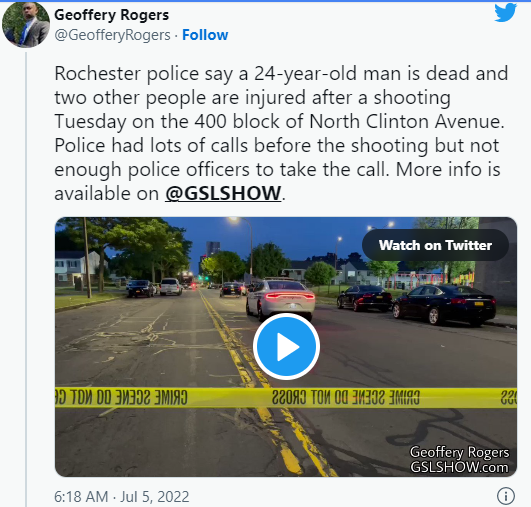Click the parked dark sedan in video

click(x=444, y=304)
